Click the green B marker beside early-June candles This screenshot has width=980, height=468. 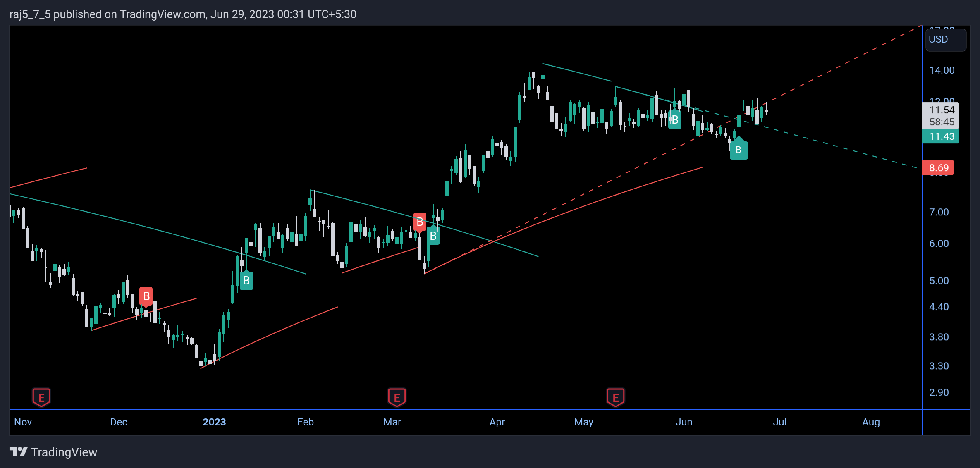click(x=675, y=119)
